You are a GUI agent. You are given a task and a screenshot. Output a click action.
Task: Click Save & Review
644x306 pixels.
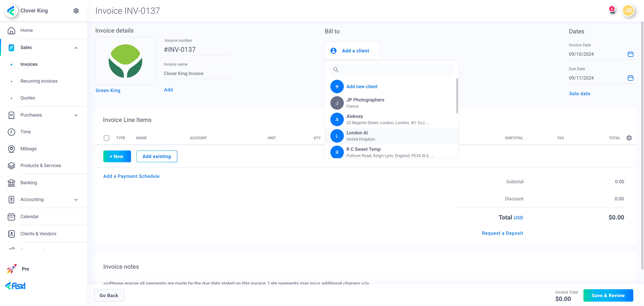[608, 295]
